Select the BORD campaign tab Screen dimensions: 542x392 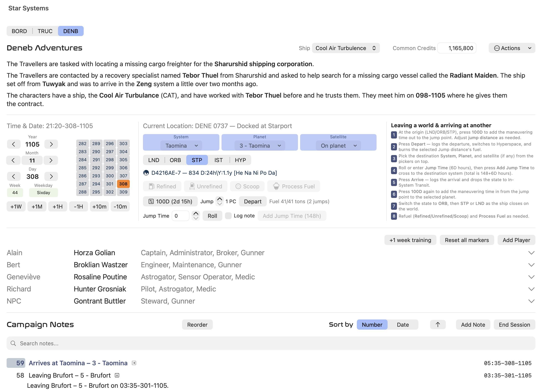[x=19, y=31]
